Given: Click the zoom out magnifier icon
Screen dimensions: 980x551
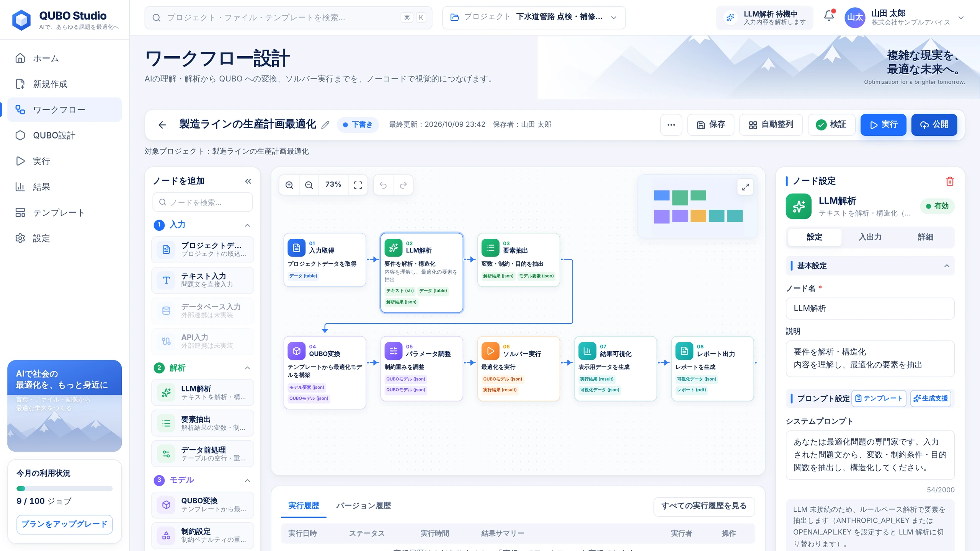Looking at the screenshot, I should click(x=309, y=185).
